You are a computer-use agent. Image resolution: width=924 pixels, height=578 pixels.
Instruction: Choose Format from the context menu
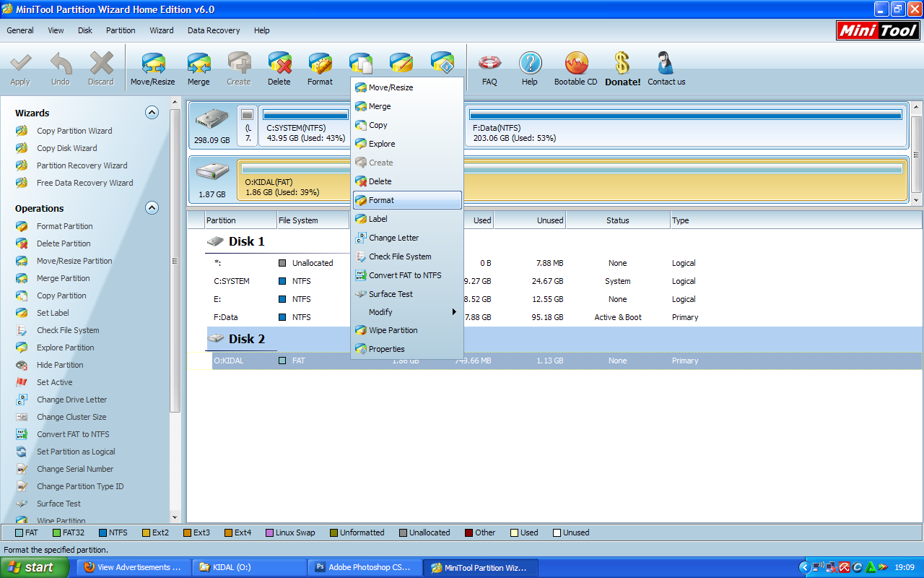point(407,200)
